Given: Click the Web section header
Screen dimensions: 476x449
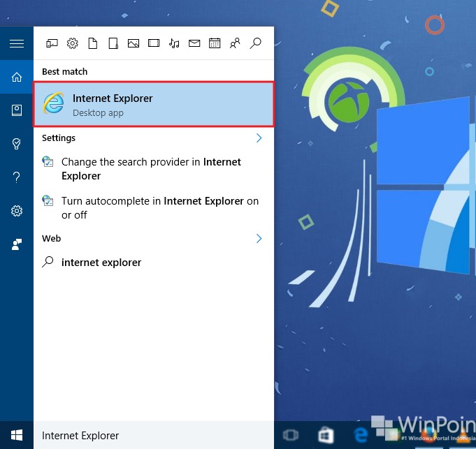Looking at the screenshot, I should pos(51,239).
